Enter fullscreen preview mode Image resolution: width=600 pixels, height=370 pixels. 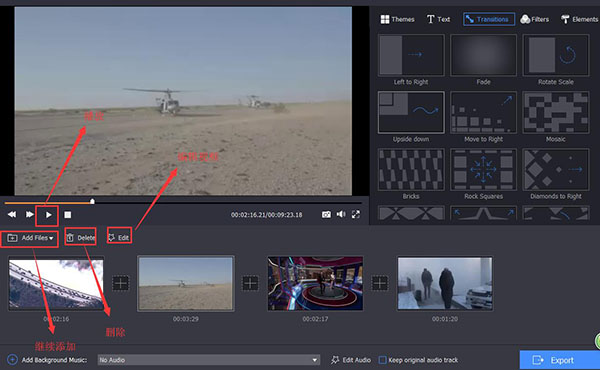coord(356,214)
